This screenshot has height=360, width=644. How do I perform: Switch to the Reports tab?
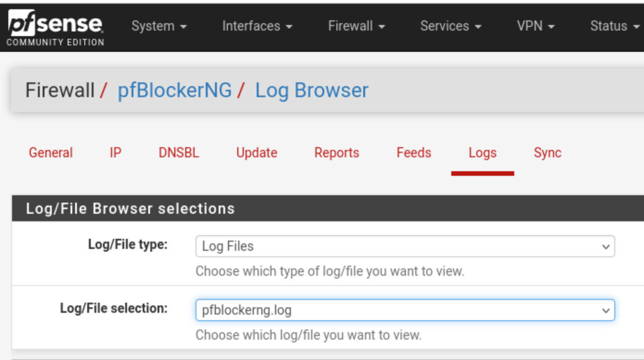(337, 153)
